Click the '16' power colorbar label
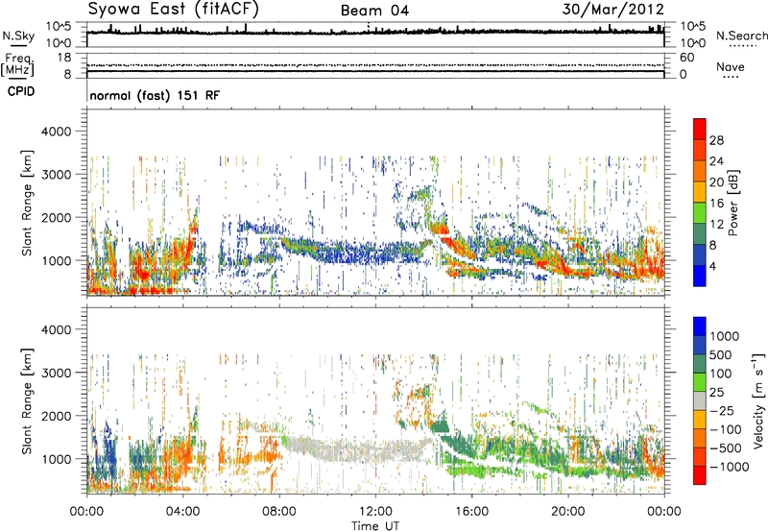This screenshot has width=768, height=532. tap(716, 204)
